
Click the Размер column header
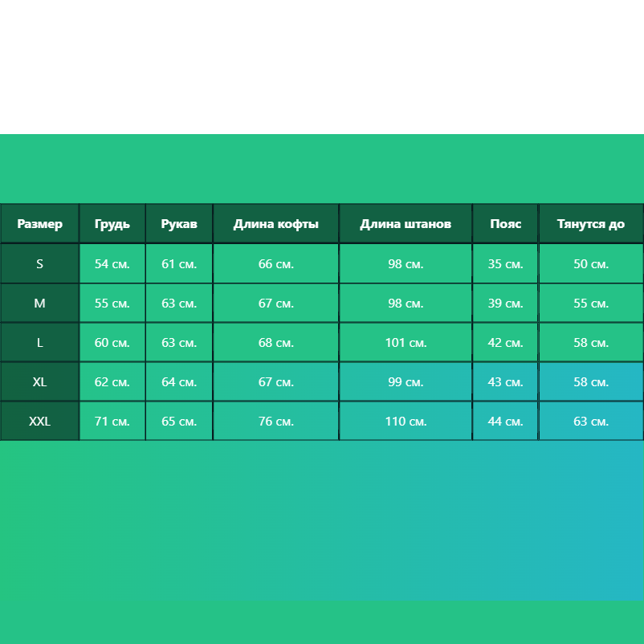(x=39, y=224)
